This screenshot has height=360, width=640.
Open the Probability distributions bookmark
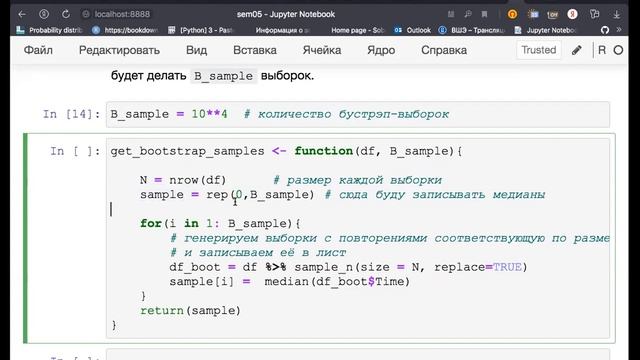pos(49,30)
